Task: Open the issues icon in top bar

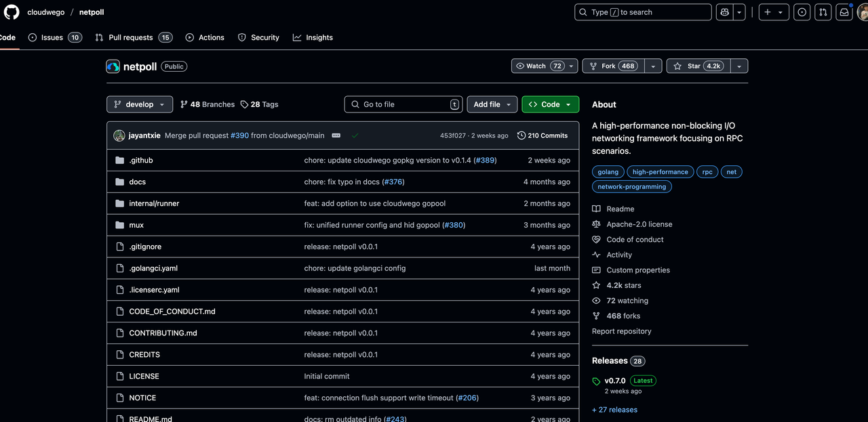Action: coord(802,12)
